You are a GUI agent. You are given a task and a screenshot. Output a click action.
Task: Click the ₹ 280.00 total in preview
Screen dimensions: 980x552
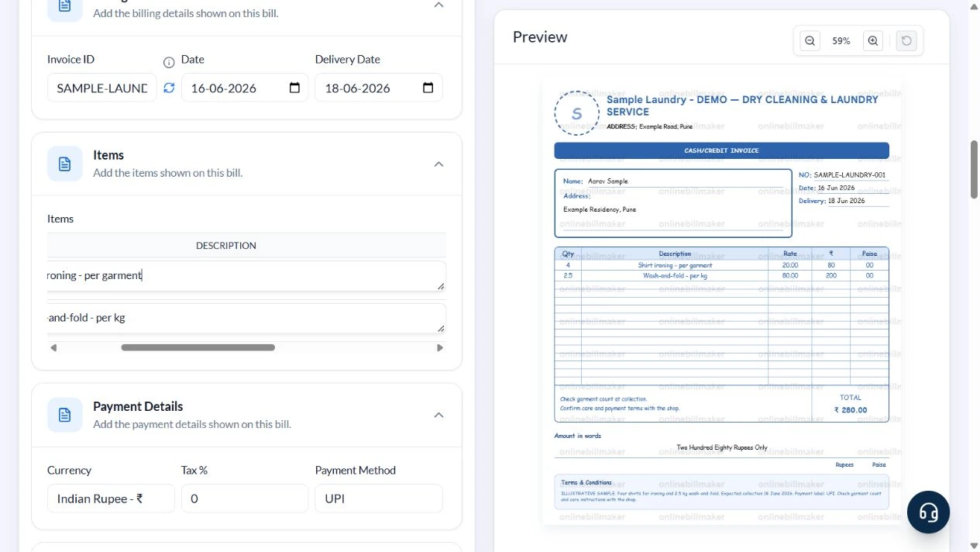(x=851, y=410)
